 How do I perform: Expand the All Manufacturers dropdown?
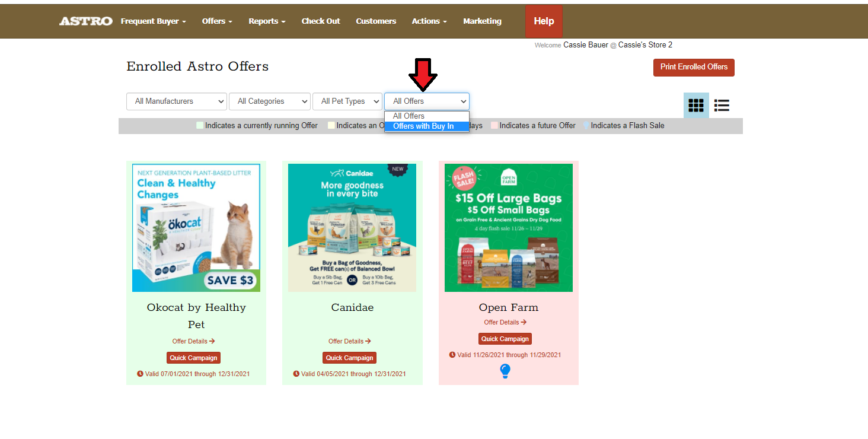point(177,101)
